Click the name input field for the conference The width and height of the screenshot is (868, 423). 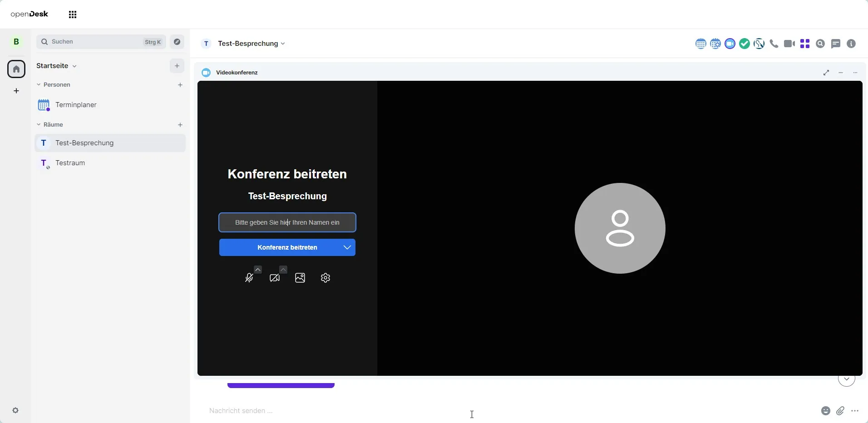click(x=287, y=222)
